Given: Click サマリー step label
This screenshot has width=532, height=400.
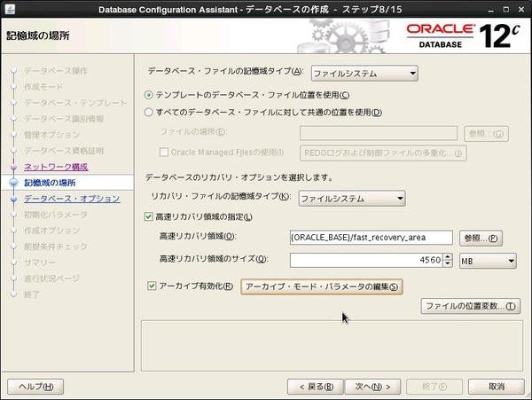Looking at the screenshot, I should coord(39,263).
